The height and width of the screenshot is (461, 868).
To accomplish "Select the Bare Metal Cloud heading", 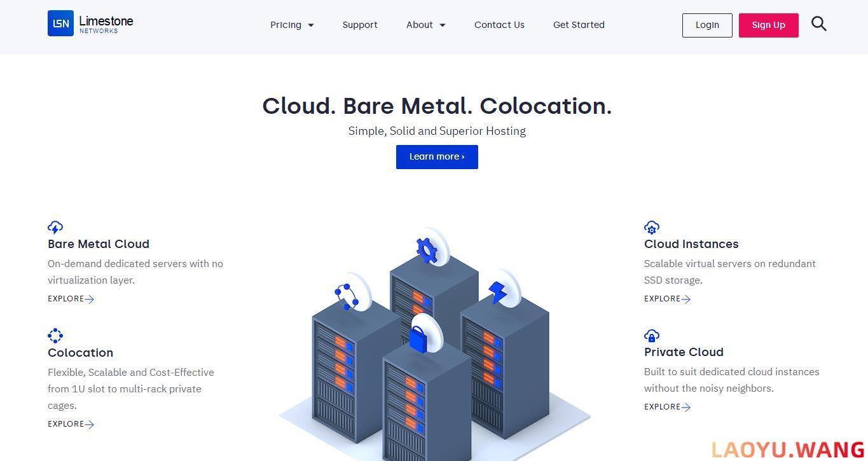I will [x=99, y=244].
